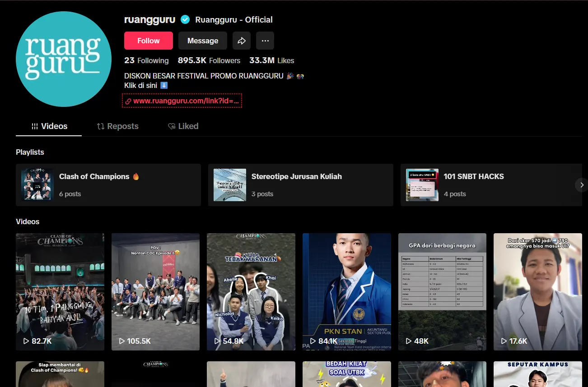The image size is (588, 387).
Task: Click the next arrow on the Playlists carousel
Action: pos(582,185)
